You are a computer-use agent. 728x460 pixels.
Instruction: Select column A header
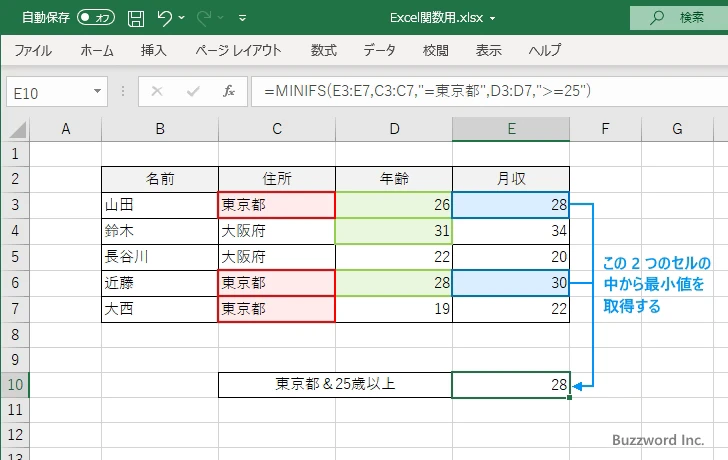65,129
